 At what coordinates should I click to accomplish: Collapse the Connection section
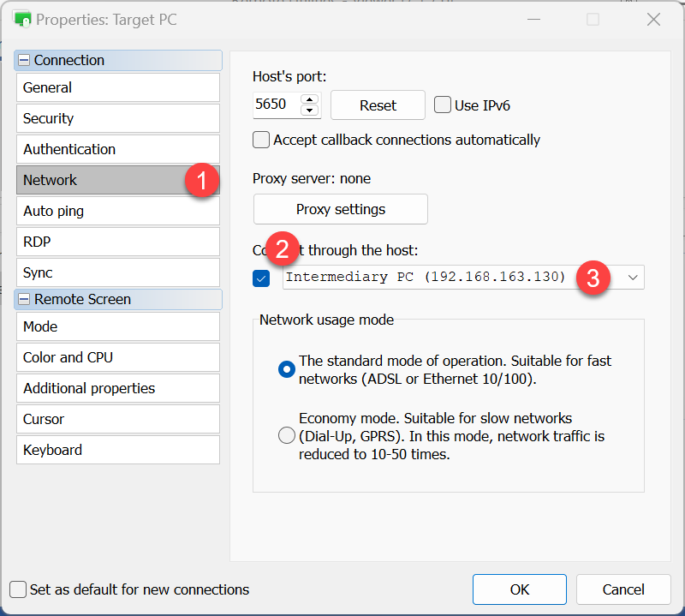24,61
